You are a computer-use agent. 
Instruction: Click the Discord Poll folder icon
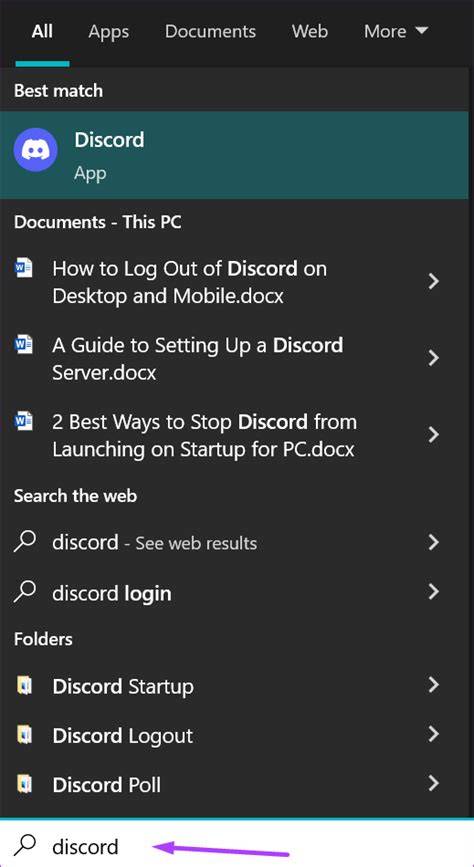click(x=24, y=785)
